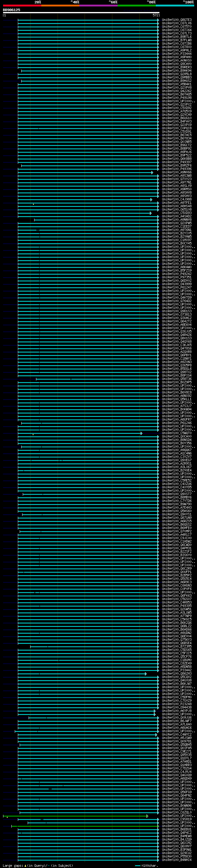Click arrowhead ending the C4WYC2 alignment bar
The height and width of the screenshot is (868, 197).
point(156,735)
